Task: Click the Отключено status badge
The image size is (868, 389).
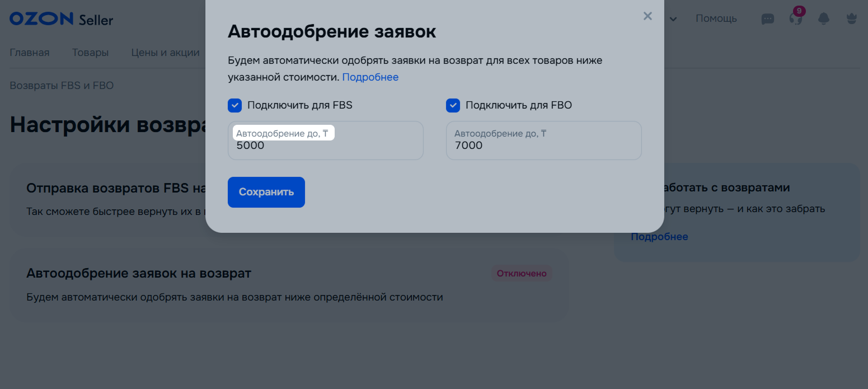Action: point(522,274)
